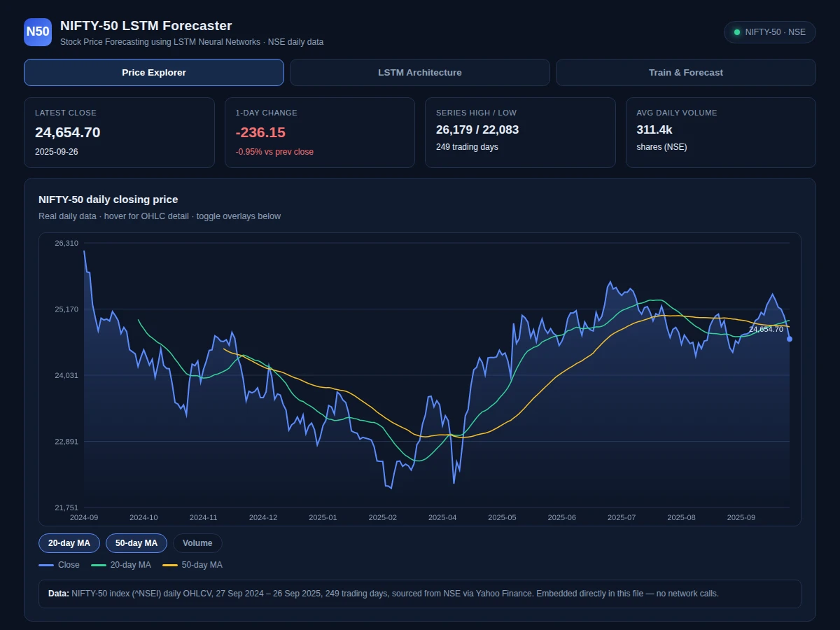Screen dimensions: 840x630
Task: Click the 21,751 y-axis label
Action: point(67,507)
